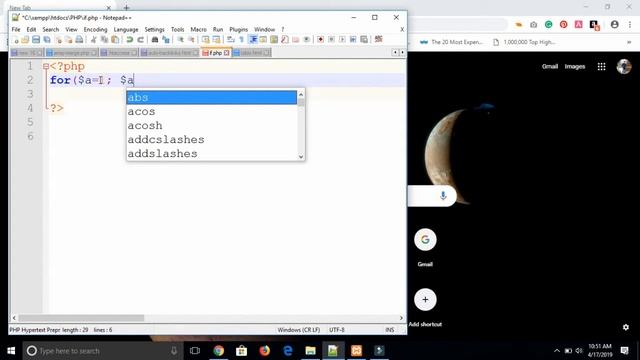The height and width of the screenshot is (360, 640).
Task: Open the Language menu
Action: [126, 29]
